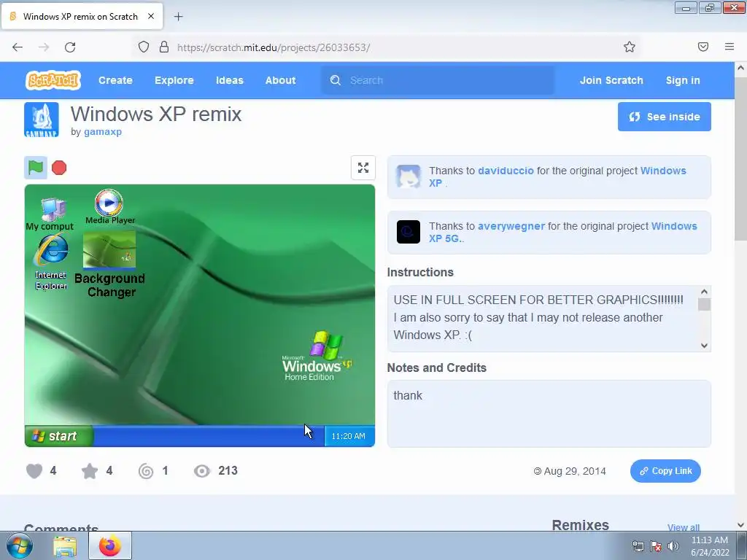Click the Firefox taskbar icon
Screen dimensions: 747x560
[x=110, y=545]
